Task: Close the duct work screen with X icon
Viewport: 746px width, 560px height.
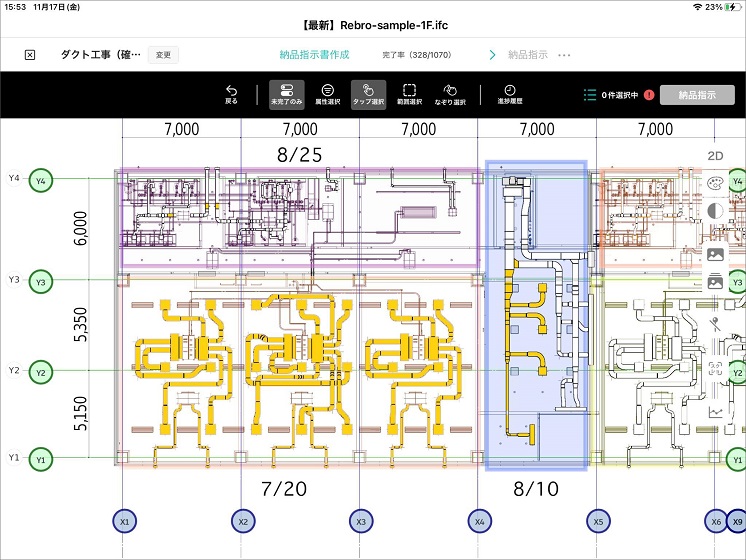Action: [x=29, y=55]
